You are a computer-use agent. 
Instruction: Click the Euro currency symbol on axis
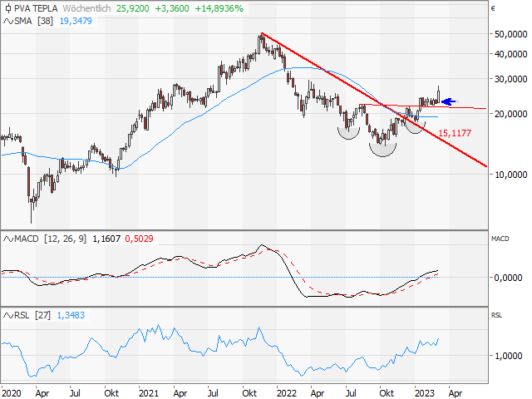(x=493, y=9)
